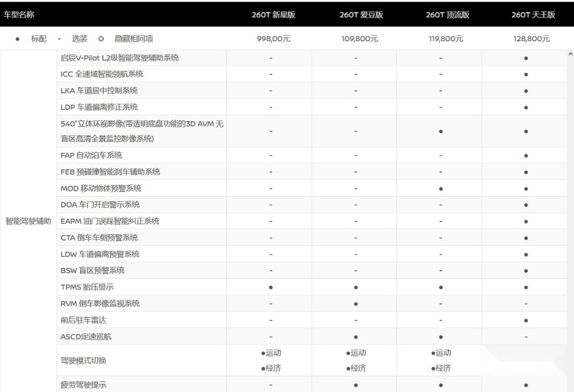
Task: Click the 998,00元 price
Action: click(274, 39)
